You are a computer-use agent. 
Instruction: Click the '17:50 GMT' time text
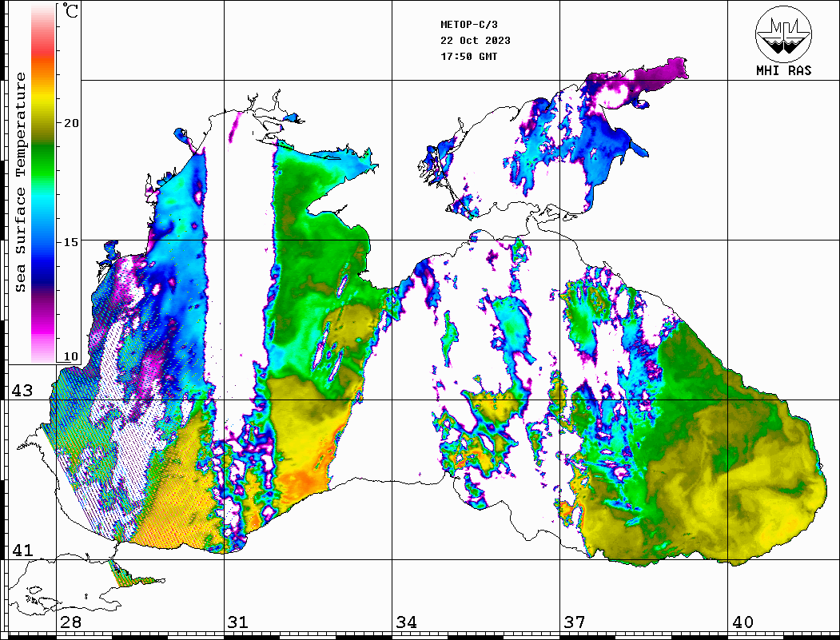pos(468,56)
